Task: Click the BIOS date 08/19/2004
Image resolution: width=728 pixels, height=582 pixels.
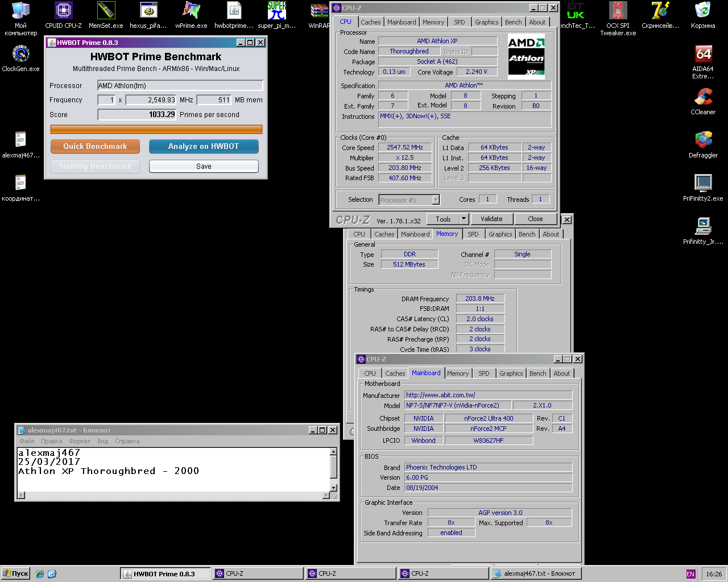Action: 488,488
